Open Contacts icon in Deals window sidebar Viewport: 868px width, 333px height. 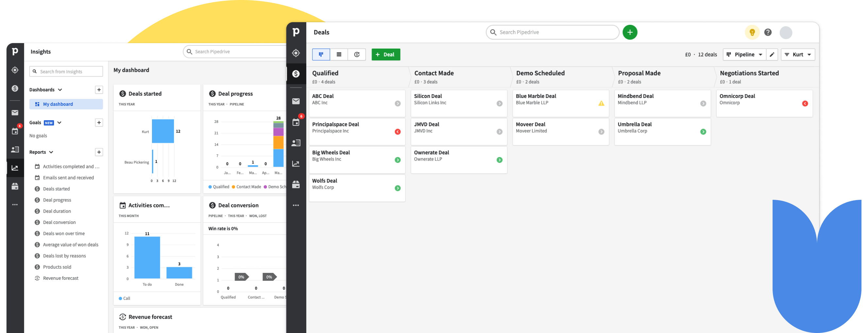[296, 143]
